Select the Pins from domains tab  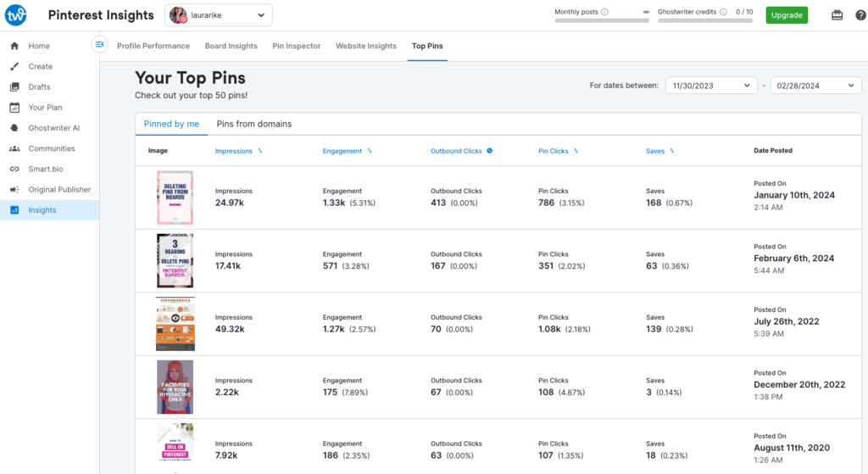[x=253, y=124]
